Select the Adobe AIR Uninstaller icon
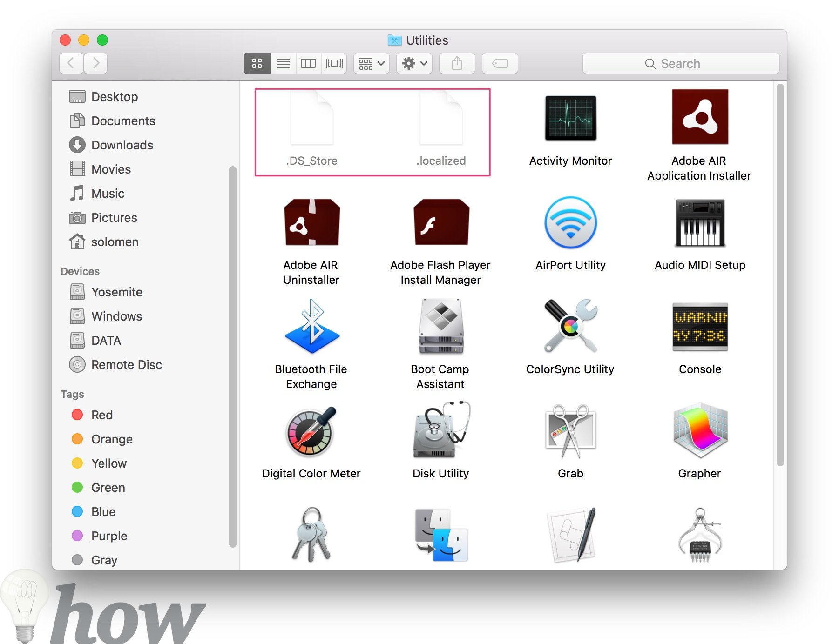The width and height of the screenshot is (839, 644). 311,222
